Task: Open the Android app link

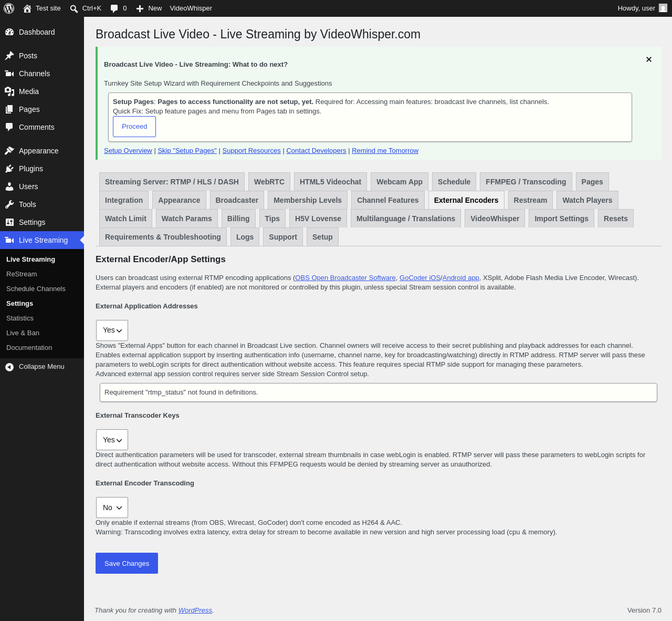Action: pos(461,278)
